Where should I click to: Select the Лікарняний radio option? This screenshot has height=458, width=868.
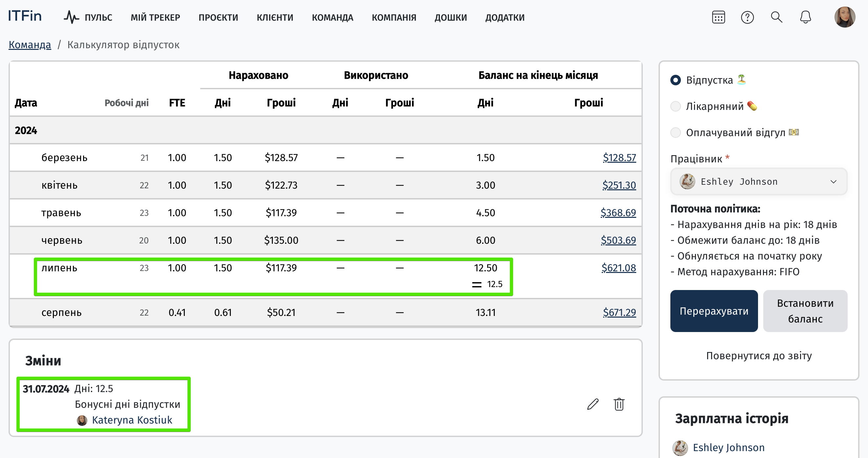tap(676, 106)
